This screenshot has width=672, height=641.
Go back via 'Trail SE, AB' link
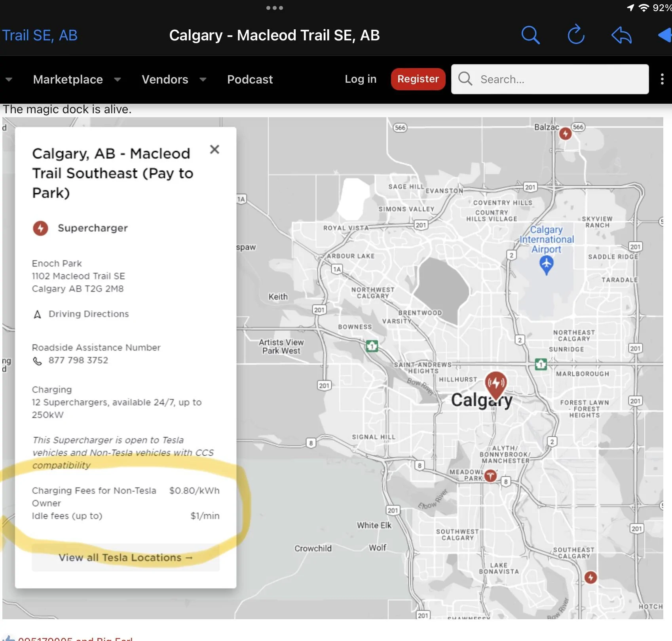[x=40, y=35]
